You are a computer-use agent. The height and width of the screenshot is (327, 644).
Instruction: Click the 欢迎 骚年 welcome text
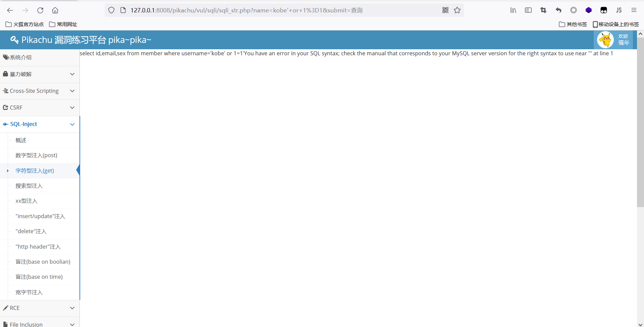[x=624, y=40]
